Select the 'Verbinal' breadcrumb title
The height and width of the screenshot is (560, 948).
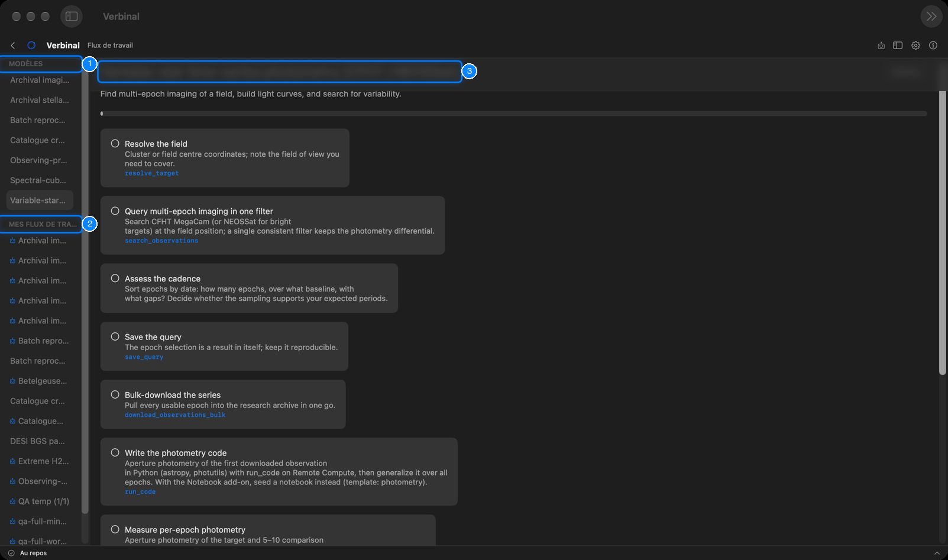coord(63,46)
